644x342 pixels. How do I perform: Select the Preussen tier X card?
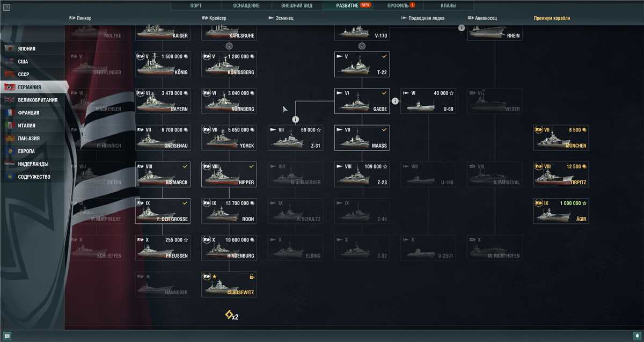coord(163,248)
